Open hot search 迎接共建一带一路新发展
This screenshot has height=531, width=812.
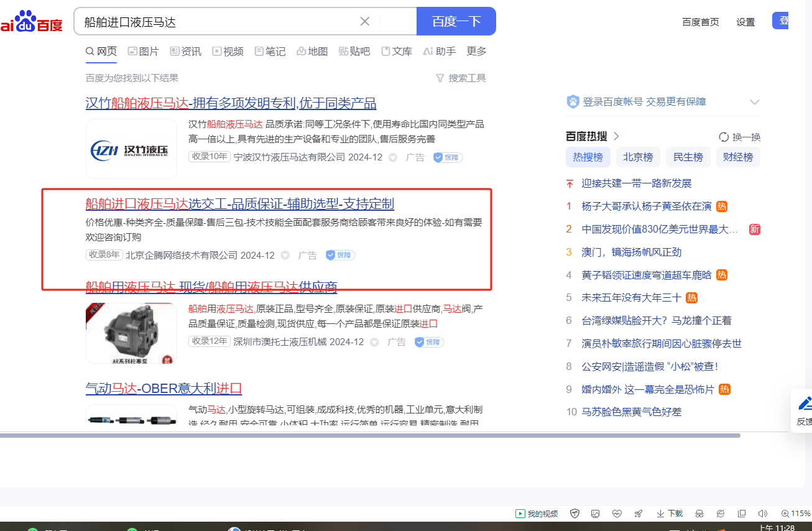[x=637, y=183]
